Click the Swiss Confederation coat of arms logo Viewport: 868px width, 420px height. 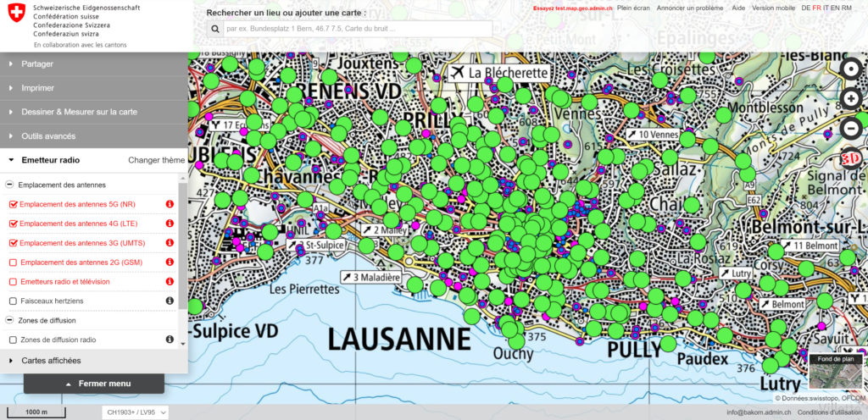pyautogui.click(x=17, y=13)
